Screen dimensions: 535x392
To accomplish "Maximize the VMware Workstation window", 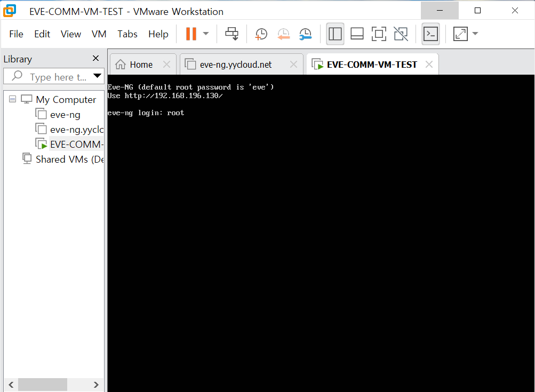I will pyautogui.click(x=478, y=10).
